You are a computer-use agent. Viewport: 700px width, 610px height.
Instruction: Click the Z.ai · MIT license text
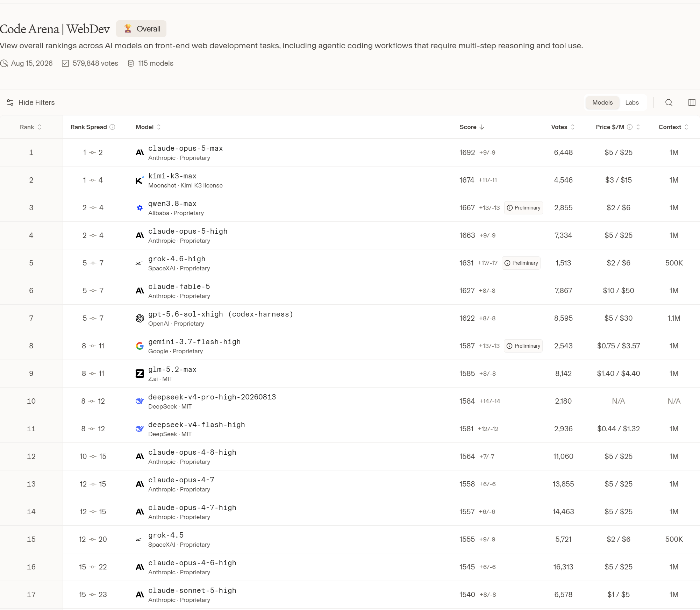tap(160, 379)
